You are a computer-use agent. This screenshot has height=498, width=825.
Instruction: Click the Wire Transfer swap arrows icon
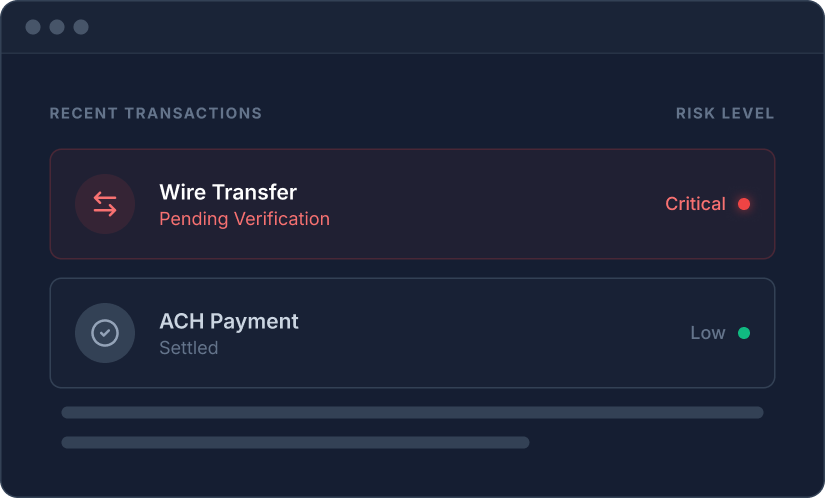coord(105,204)
